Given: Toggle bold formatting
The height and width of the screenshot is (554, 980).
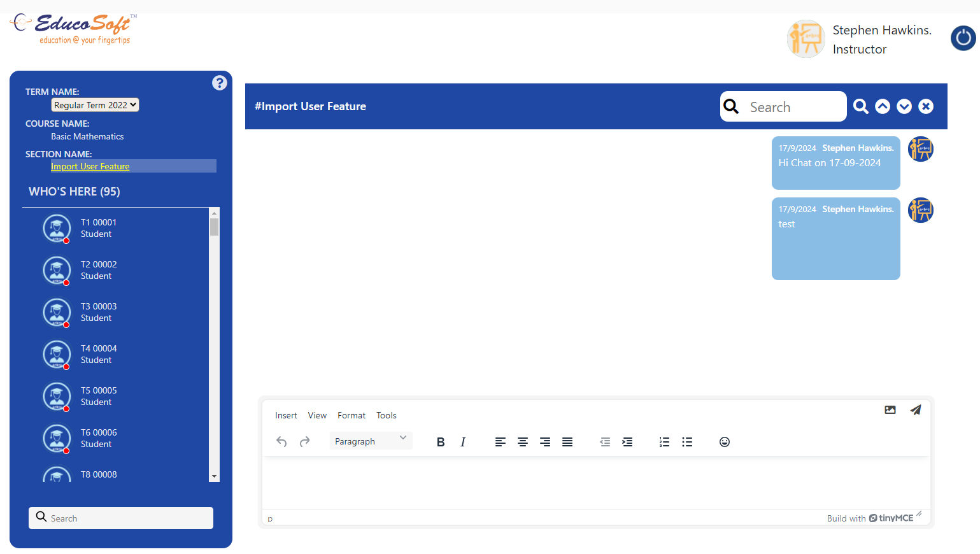Looking at the screenshot, I should [x=440, y=442].
